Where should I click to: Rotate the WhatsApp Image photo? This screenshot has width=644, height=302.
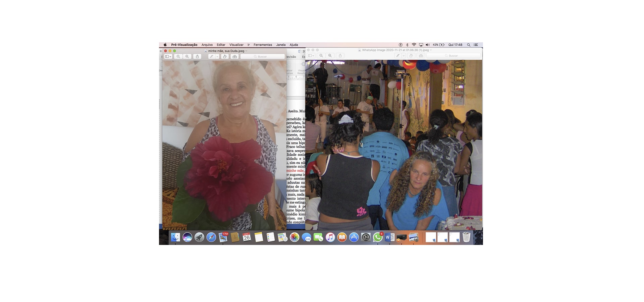(411, 56)
